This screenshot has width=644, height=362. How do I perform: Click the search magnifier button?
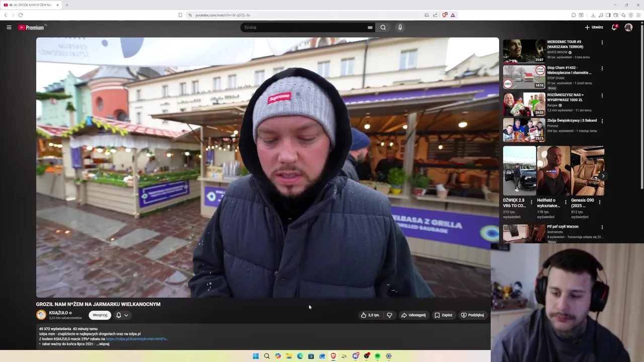383,28
